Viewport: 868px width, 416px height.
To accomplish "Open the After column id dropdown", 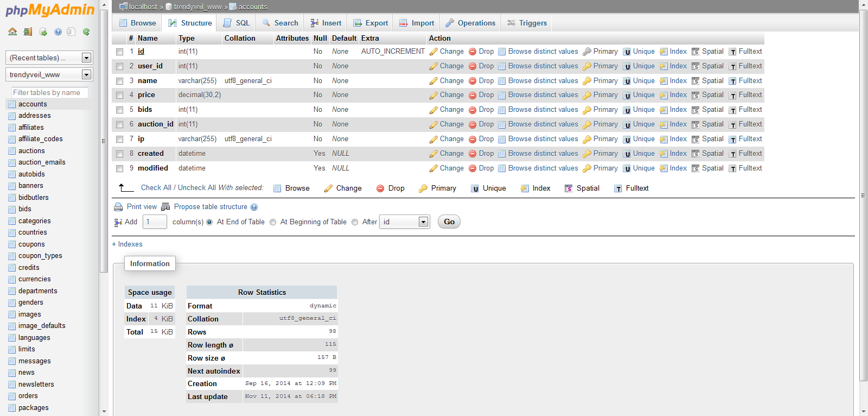I will coord(405,222).
